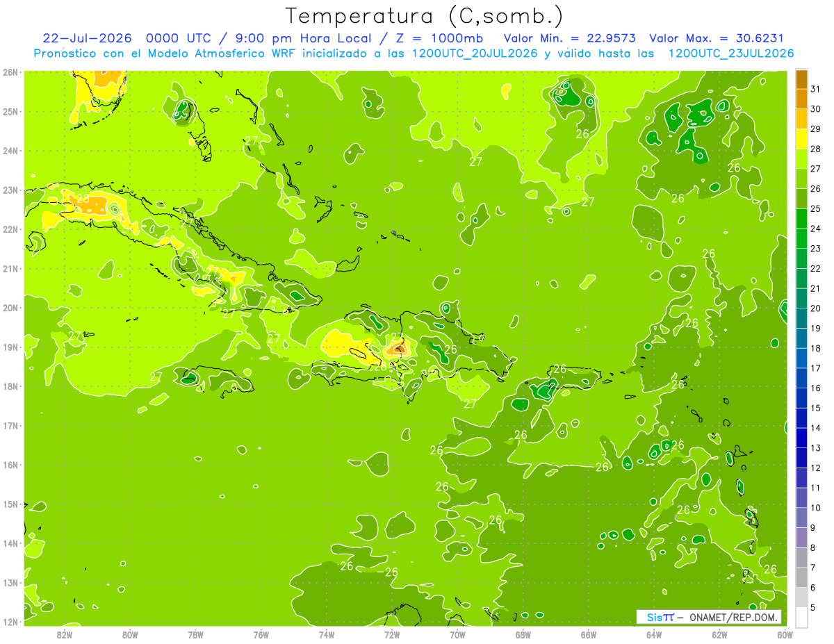Click the '20N' latitude axis label
Image resolution: width=834 pixels, height=644 pixels.
coord(10,308)
